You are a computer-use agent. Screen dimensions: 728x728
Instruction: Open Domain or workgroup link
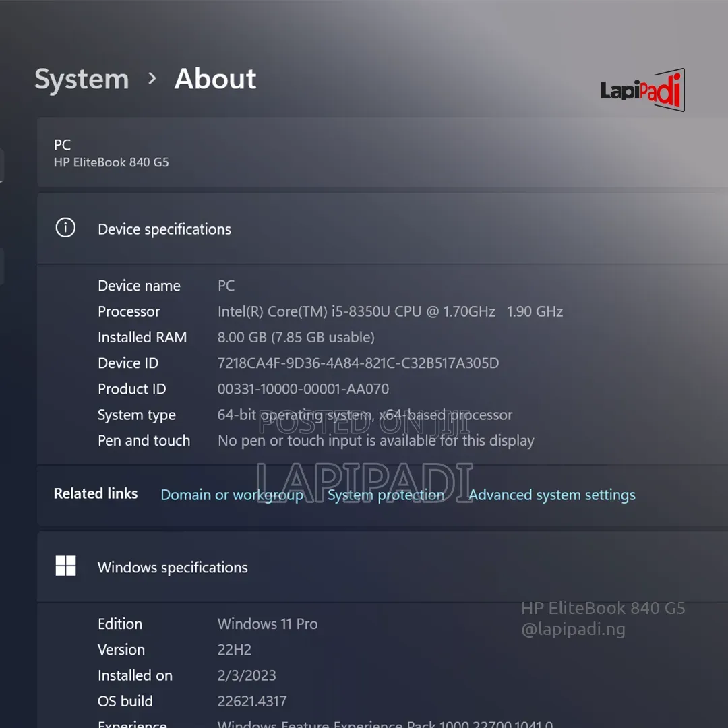232,495
